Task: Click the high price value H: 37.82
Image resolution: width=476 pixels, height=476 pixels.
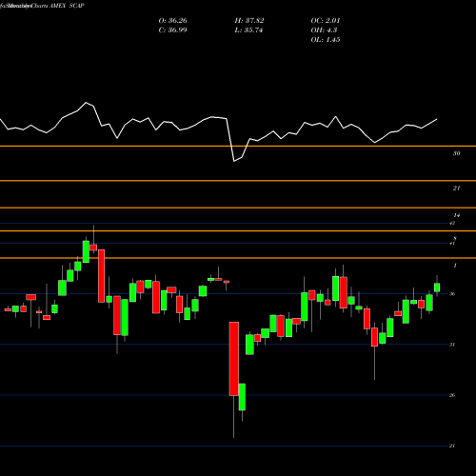Action: (x=249, y=21)
